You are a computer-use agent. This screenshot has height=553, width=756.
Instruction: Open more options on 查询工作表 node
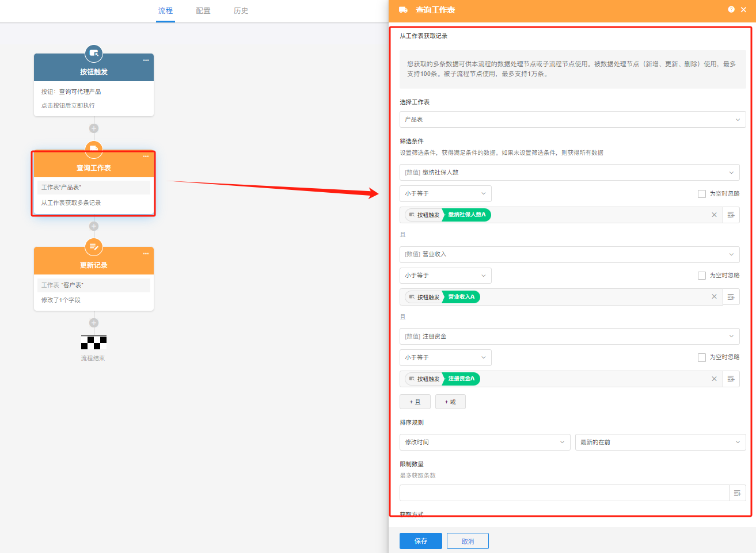(146, 156)
